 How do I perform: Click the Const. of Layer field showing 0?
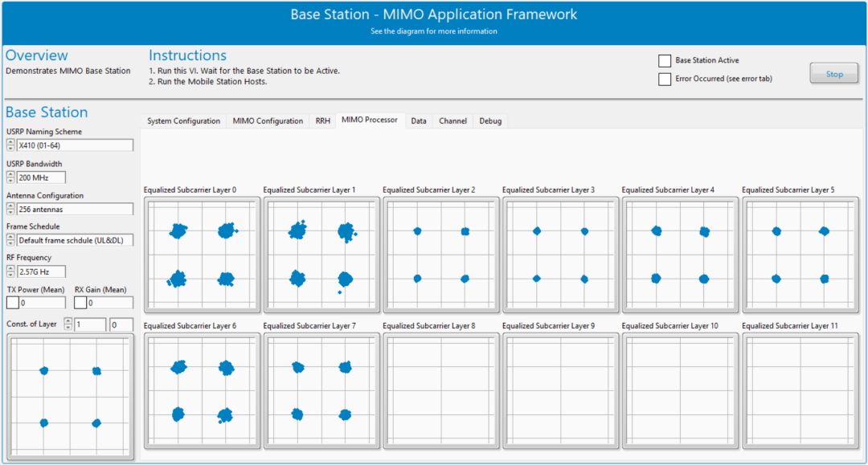pyautogui.click(x=121, y=324)
